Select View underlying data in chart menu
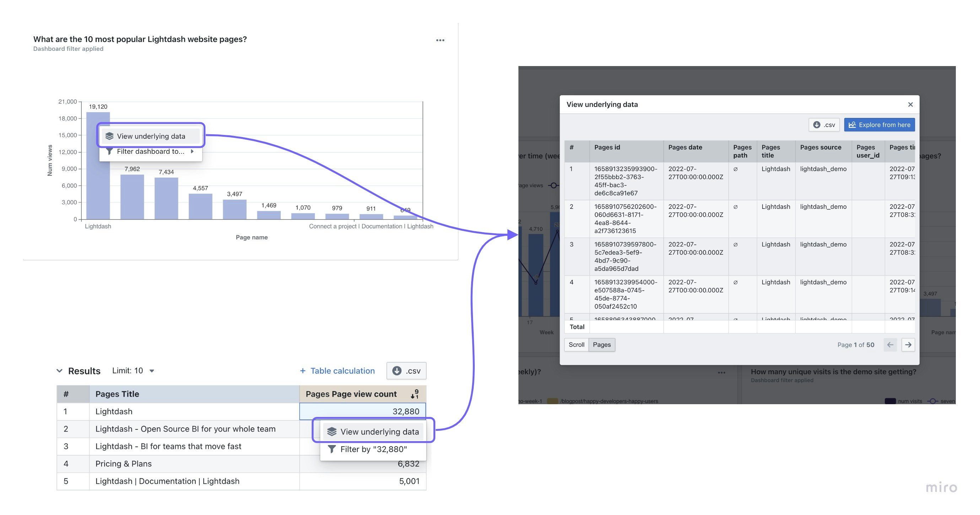Screen dimensions: 980x515 pyautogui.click(x=151, y=136)
